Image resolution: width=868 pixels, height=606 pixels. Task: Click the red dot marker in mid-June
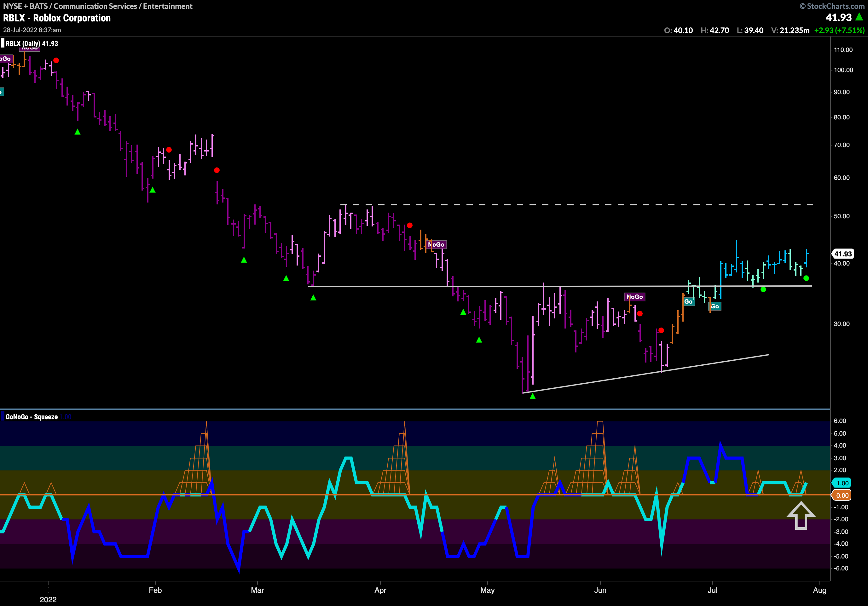click(x=661, y=331)
